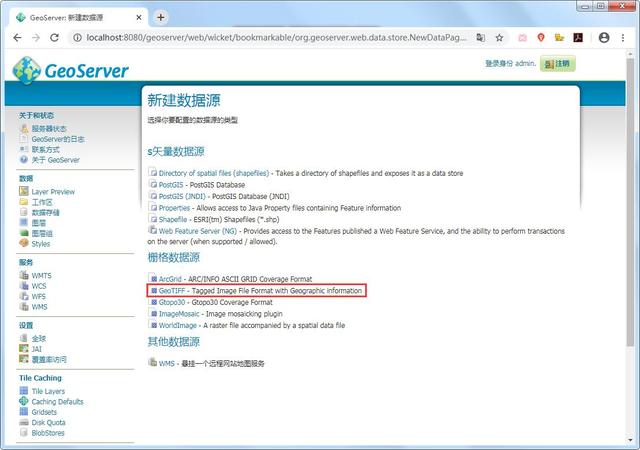Open Tile Layers in sidebar
Image resolution: width=640 pixels, height=450 pixels.
coord(48,391)
